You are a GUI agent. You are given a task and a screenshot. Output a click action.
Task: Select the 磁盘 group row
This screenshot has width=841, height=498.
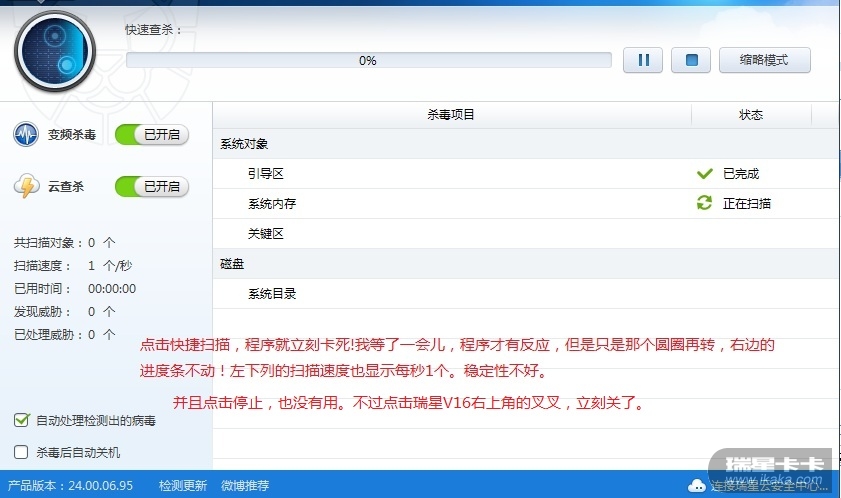(x=526, y=263)
